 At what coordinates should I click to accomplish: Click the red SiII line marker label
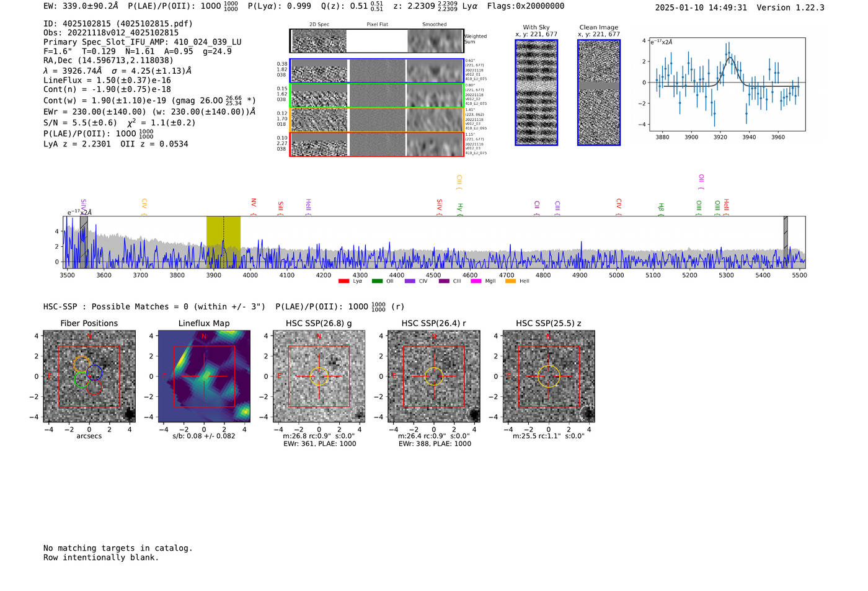pyautogui.click(x=281, y=208)
